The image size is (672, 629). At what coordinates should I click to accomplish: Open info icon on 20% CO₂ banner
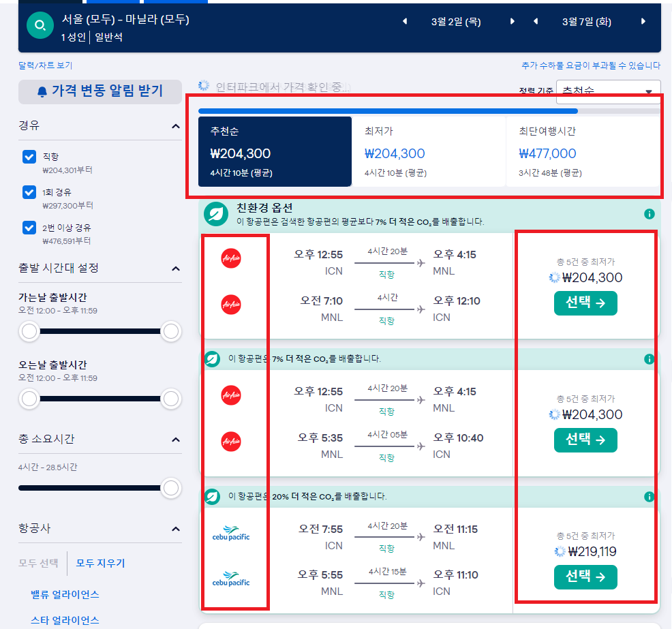[649, 497]
